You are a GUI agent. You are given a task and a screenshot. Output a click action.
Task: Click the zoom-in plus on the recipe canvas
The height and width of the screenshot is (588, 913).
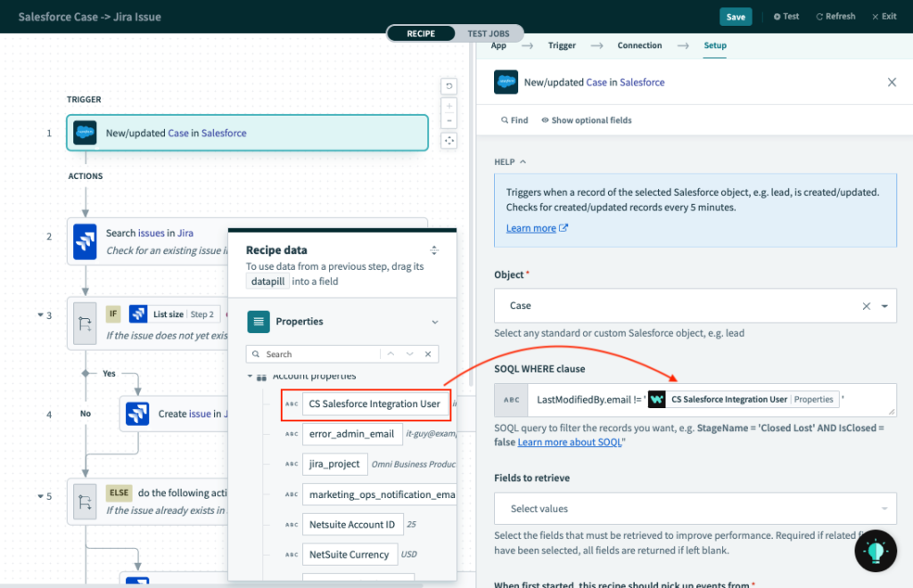448,108
